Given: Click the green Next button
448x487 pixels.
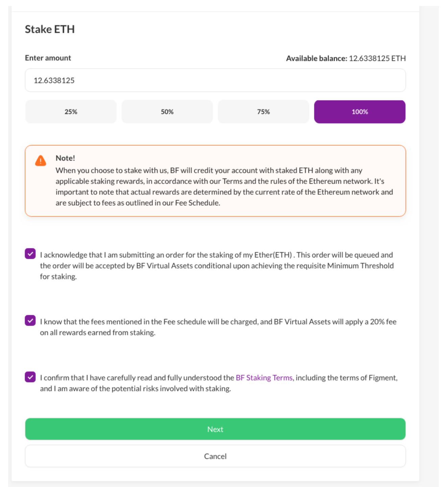Looking at the screenshot, I should 215,429.
